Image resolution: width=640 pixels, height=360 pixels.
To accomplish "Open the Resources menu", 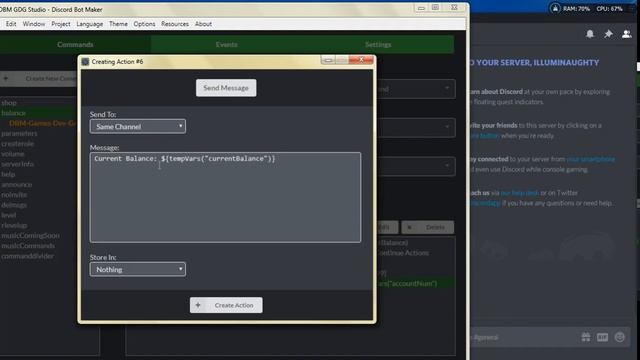I will pyautogui.click(x=175, y=24).
